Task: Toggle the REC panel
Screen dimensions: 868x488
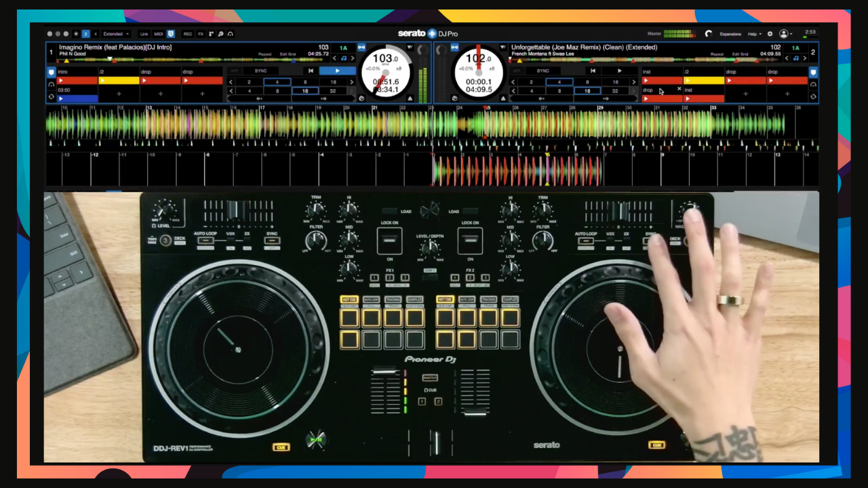Action: point(188,34)
